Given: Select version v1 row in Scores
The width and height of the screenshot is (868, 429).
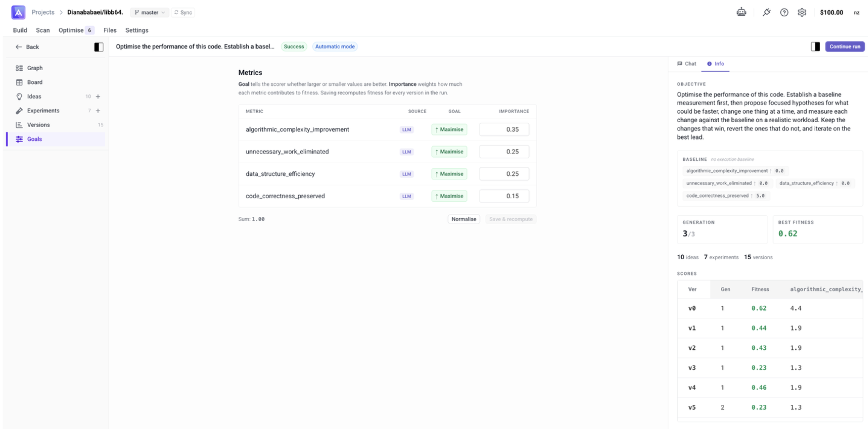Looking at the screenshot, I should pos(770,328).
